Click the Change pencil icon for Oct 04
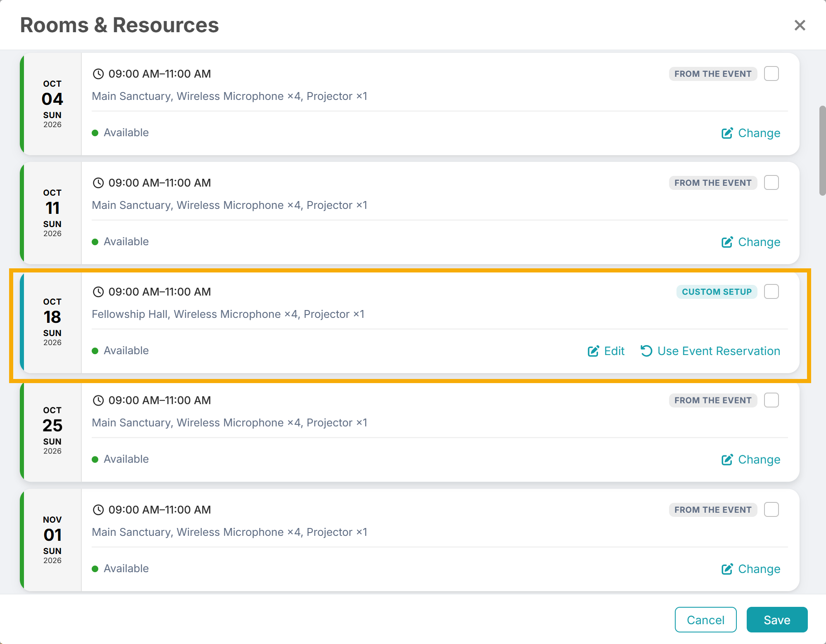 (x=727, y=133)
